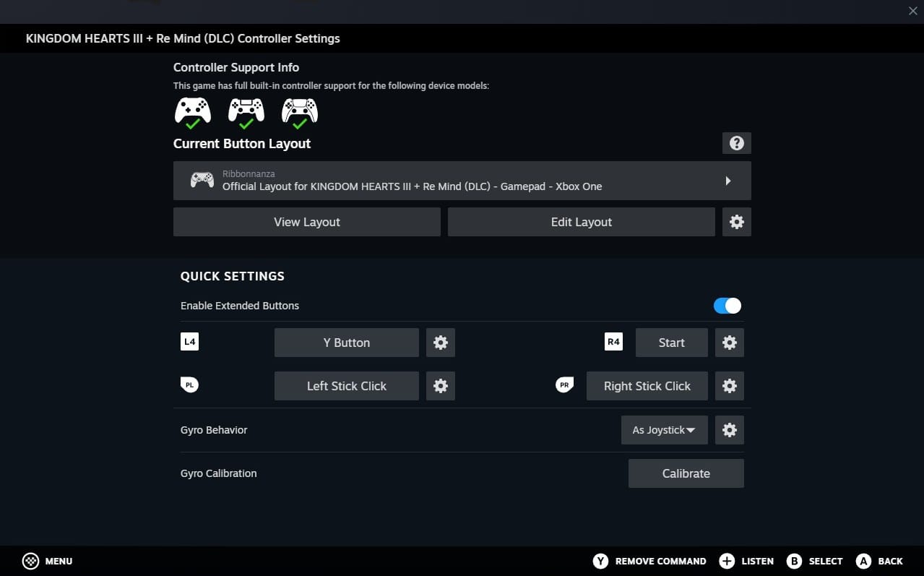The height and width of the screenshot is (576, 924).
Task: Click gear icon next to Edit Layout
Action: [x=736, y=222]
